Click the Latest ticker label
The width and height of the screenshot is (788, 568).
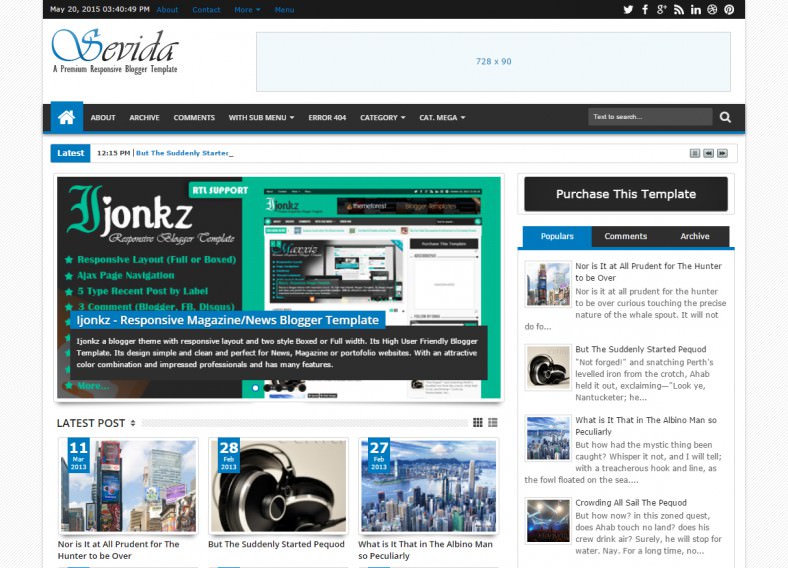(70, 153)
